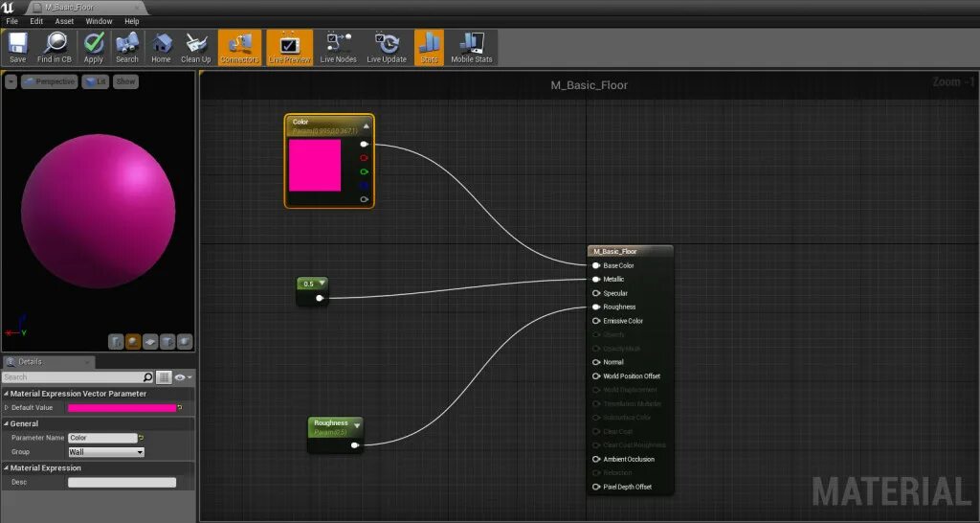
Task: Click the Specular input pin
Action: point(596,293)
